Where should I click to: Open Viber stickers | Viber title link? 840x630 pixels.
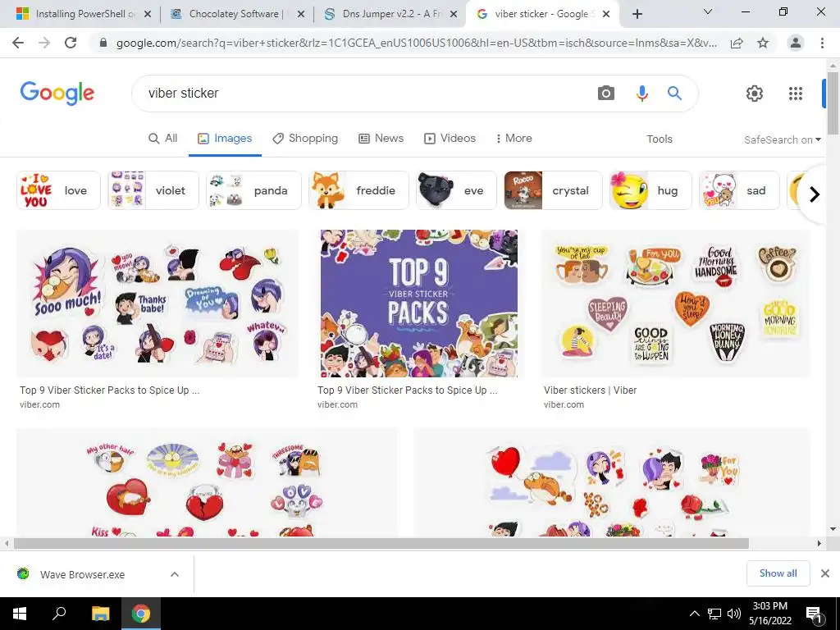[591, 390]
